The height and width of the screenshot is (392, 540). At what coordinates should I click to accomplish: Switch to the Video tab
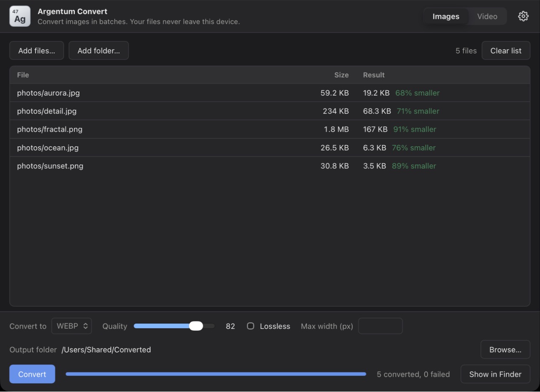(x=487, y=16)
